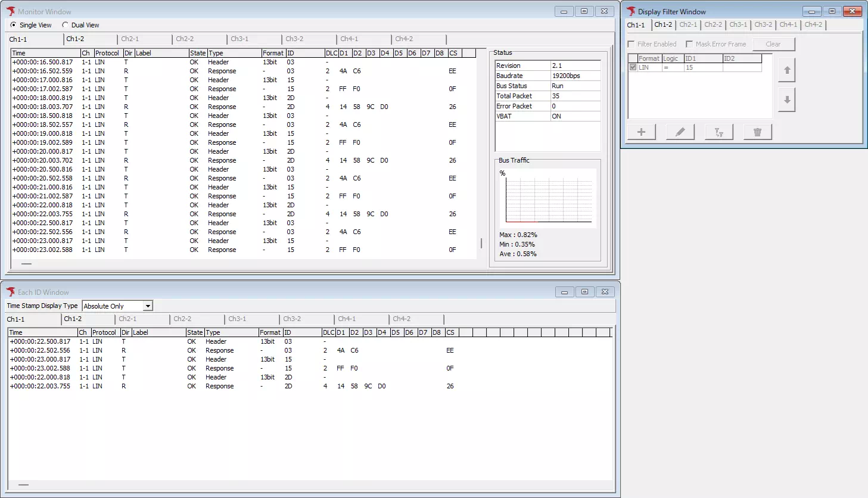This screenshot has width=868, height=498.
Task: Select the Single View radio button
Action: click(x=14, y=25)
